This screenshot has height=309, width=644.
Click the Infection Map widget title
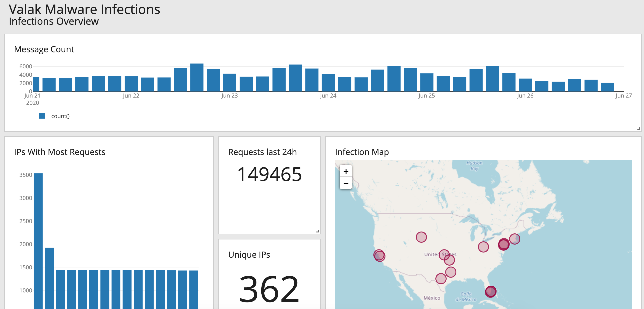pyautogui.click(x=362, y=152)
